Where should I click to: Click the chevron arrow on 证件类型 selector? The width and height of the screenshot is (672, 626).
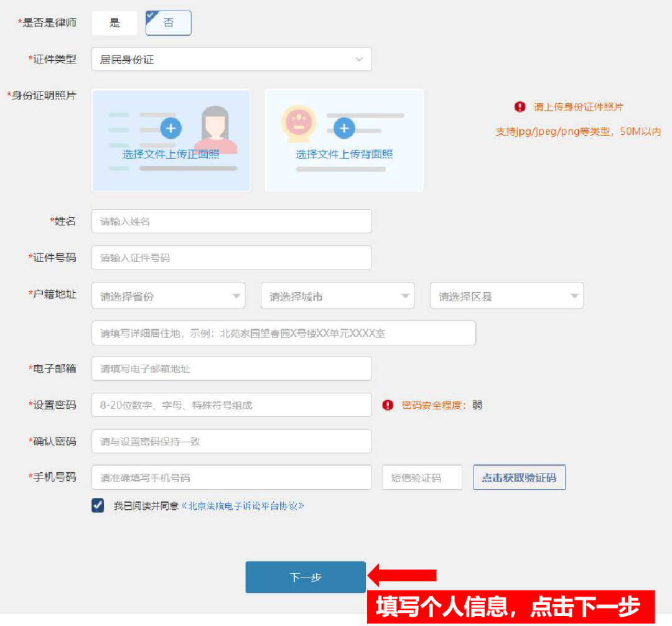(360, 58)
